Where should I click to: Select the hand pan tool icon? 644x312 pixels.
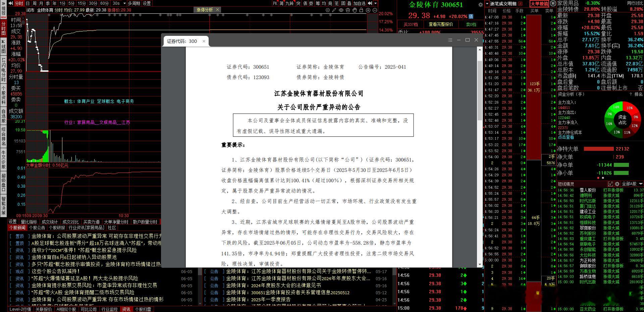click(355, 10)
